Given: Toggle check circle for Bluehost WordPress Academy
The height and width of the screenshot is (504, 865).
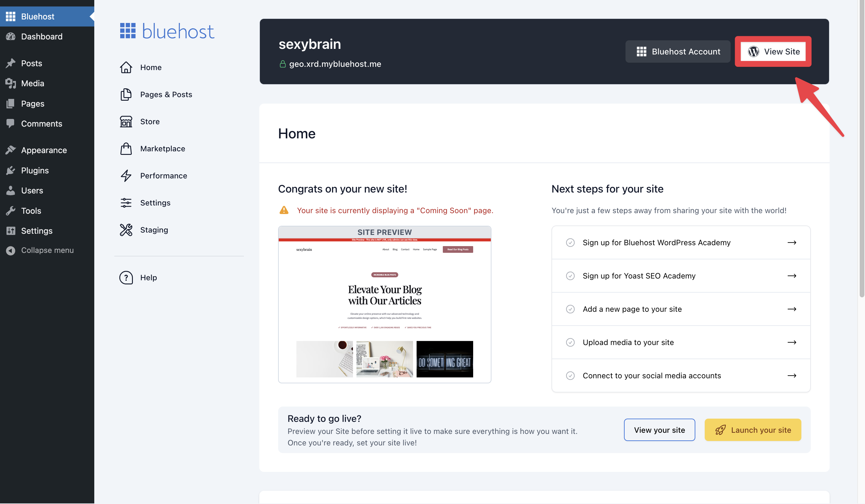Looking at the screenshot, I should click(570, 243).
